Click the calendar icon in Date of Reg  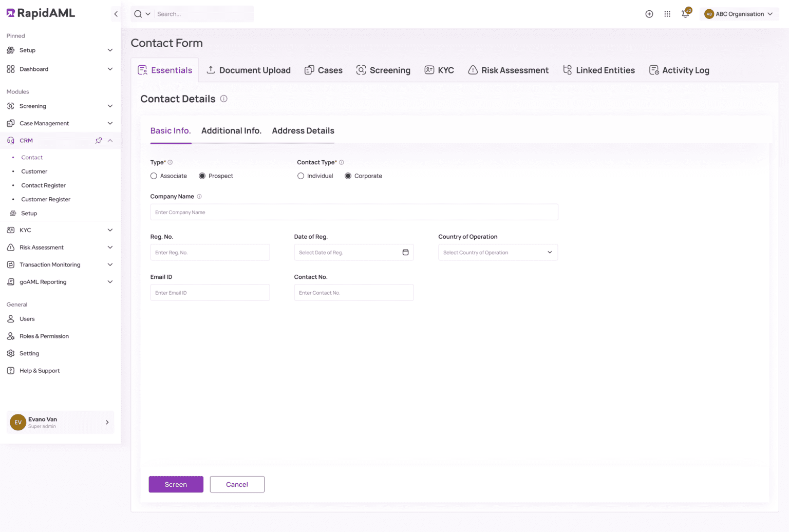(x=405, y=252)
